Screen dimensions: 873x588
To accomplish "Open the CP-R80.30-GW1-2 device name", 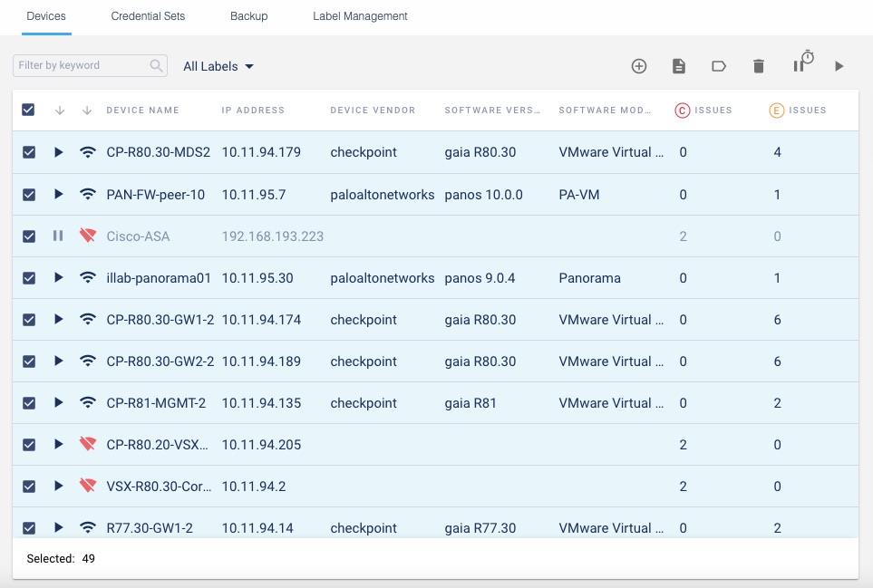I will tap(160, 320).
